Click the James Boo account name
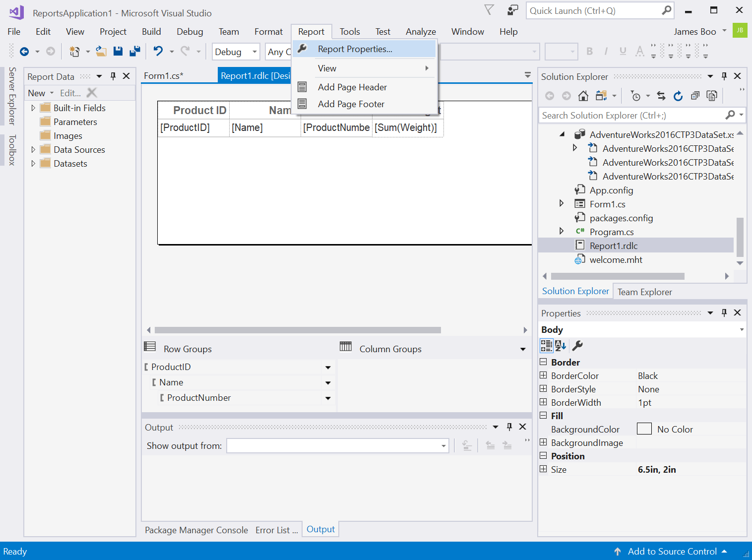The width and height of the screenshot is (752, 560). (x=694, y=31)
